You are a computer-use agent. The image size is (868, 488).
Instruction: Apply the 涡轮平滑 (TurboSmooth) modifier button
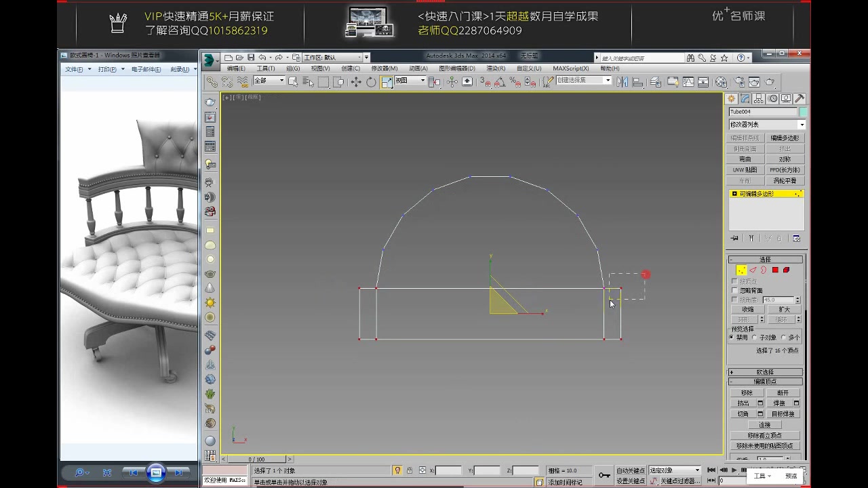tap(785, 180)
